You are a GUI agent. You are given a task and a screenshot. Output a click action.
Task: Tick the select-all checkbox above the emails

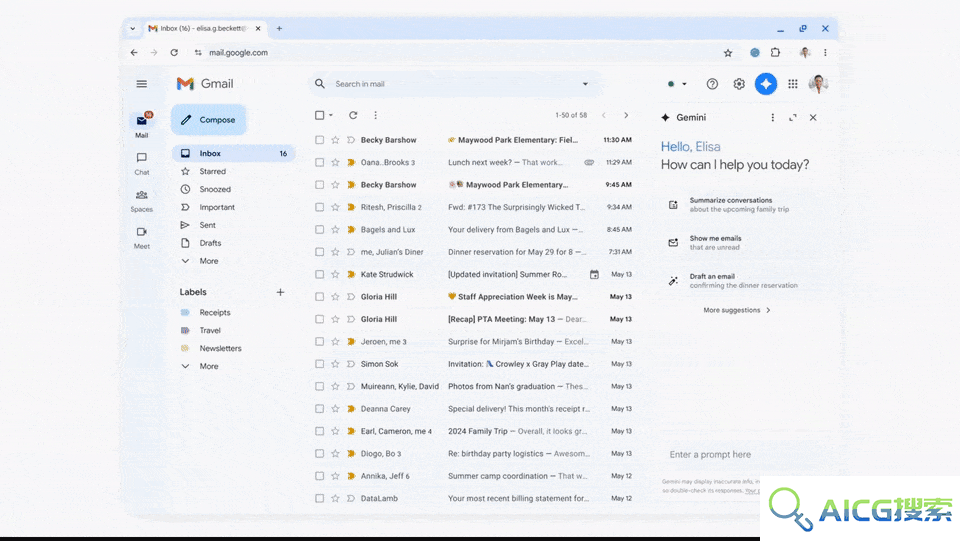point(320,115)
